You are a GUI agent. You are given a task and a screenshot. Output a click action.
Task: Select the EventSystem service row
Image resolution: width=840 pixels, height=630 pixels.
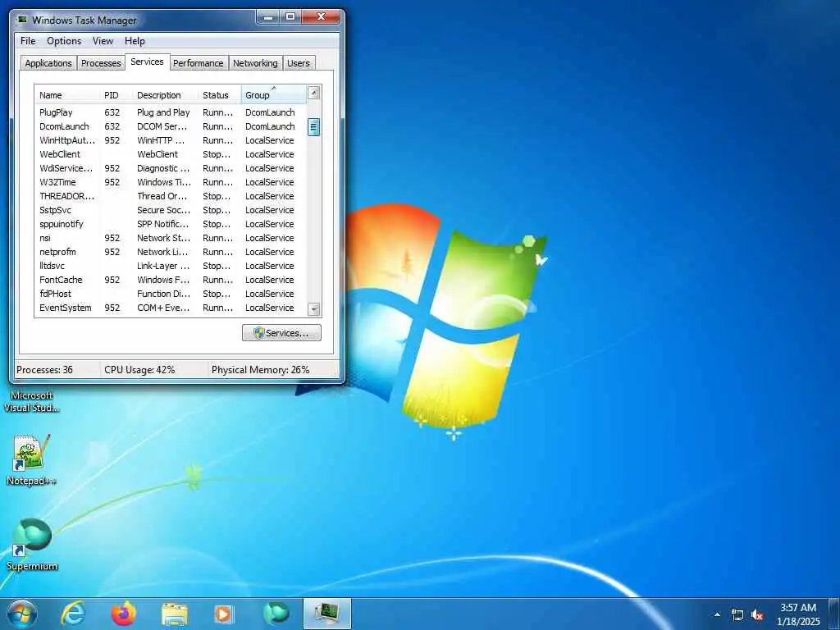pos(171,308)
